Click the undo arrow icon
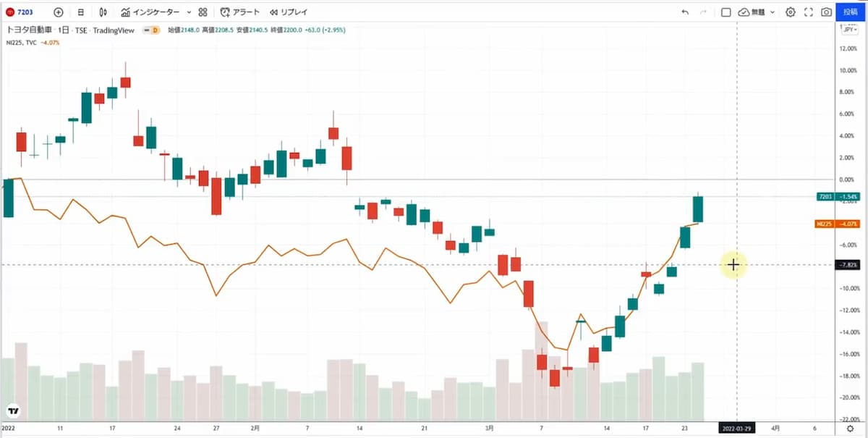868x438 pixels. [x=685, y=12]
